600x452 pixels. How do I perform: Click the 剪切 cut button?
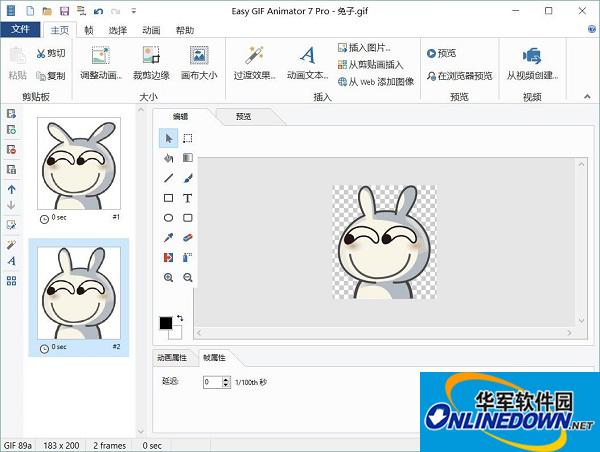(x=51, y=54)
